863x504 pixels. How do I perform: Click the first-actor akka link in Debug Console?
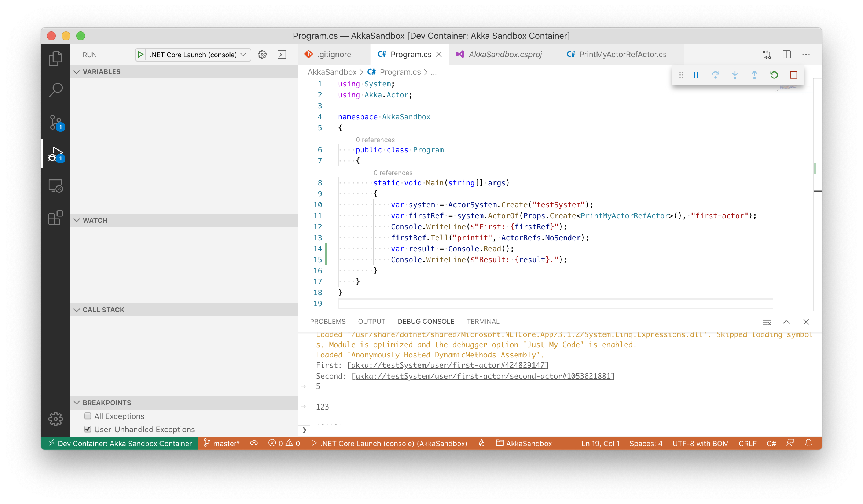point(447,365)
